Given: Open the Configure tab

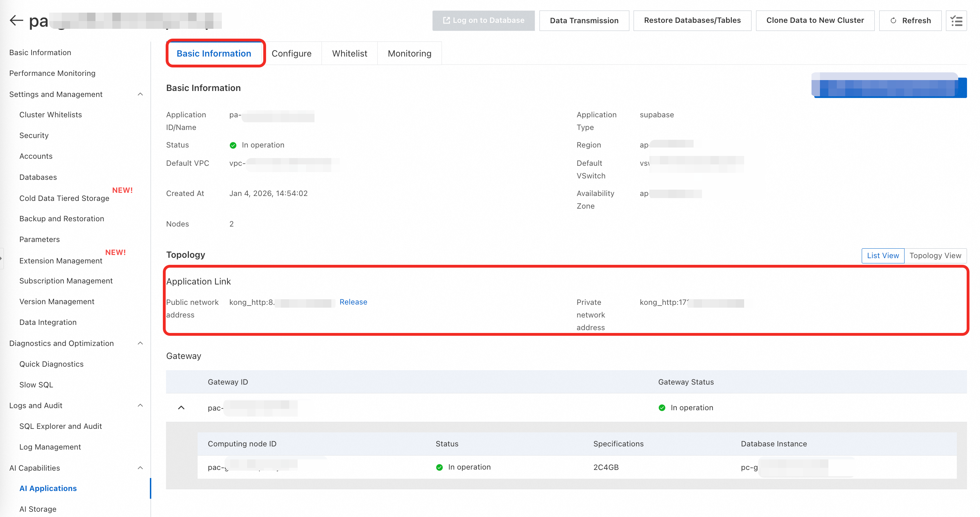Looking at the screenshot, I should [x=291, y=54].
